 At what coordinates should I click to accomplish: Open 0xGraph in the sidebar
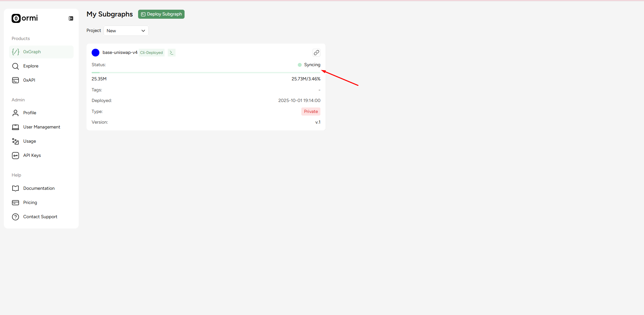click(x=41, y=52)
